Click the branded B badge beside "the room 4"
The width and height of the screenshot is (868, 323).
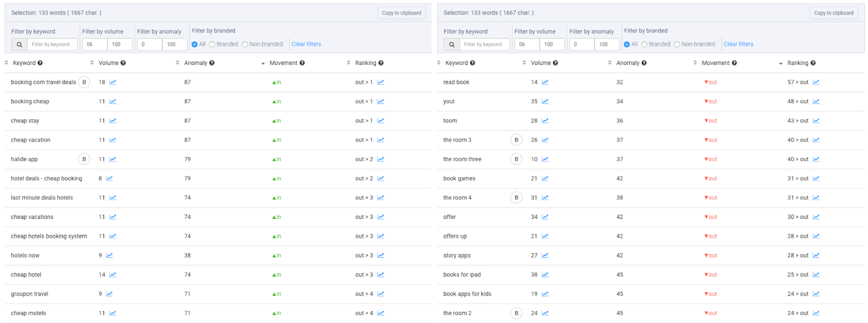tap(516, 198)
